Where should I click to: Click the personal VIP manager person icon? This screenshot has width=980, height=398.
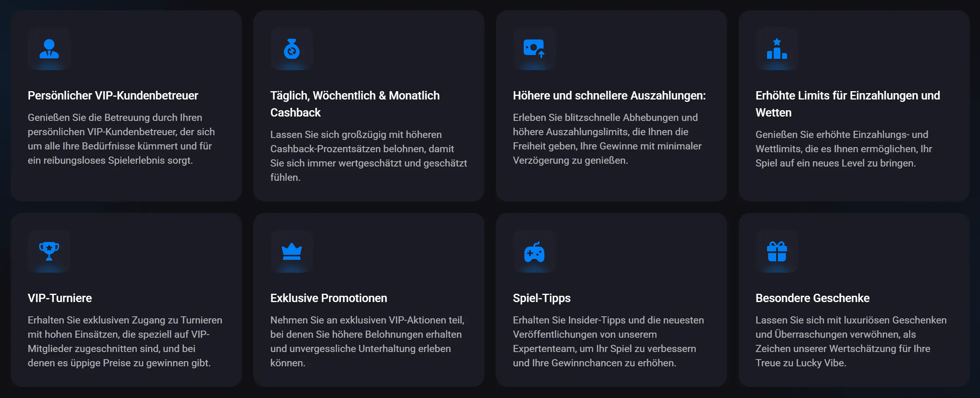click(x=49, y=49)
